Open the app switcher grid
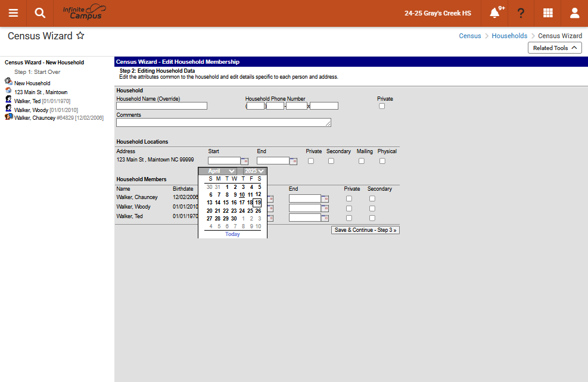The image size is (588, 382). (x=548, y=13)
